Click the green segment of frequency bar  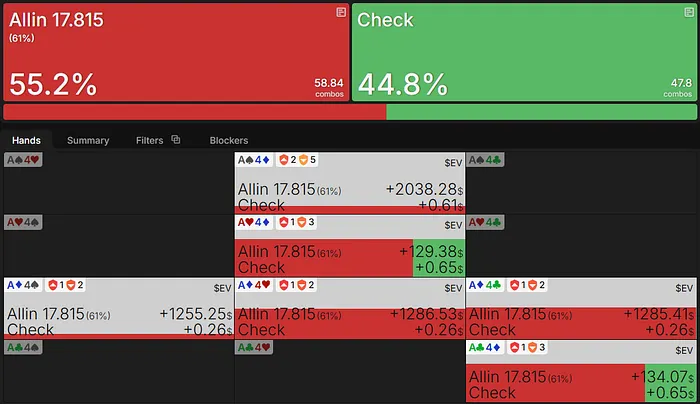(541, 112)
